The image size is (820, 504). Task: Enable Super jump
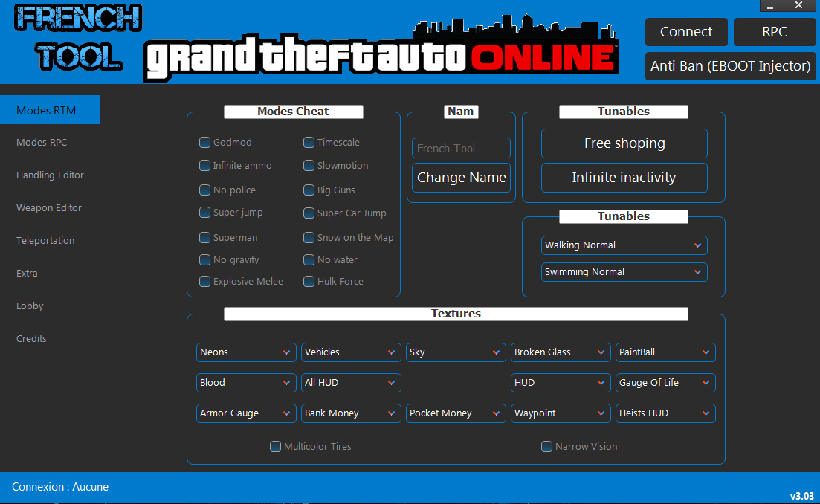[x=204, y=213]
